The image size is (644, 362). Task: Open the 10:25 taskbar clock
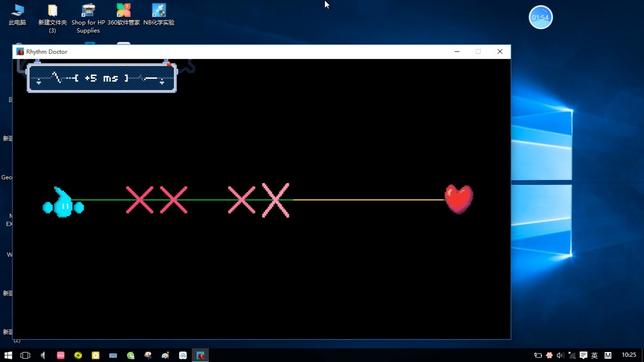point(629,355)
